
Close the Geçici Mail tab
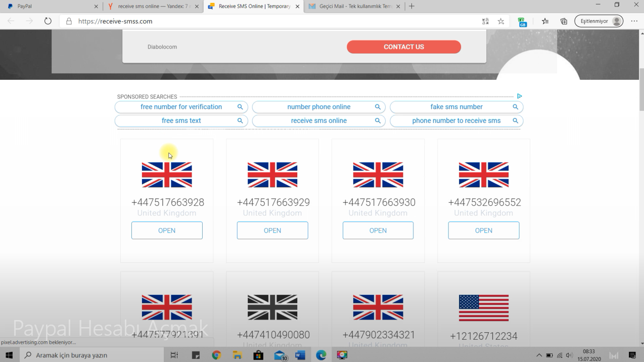(x=398, y=7)
